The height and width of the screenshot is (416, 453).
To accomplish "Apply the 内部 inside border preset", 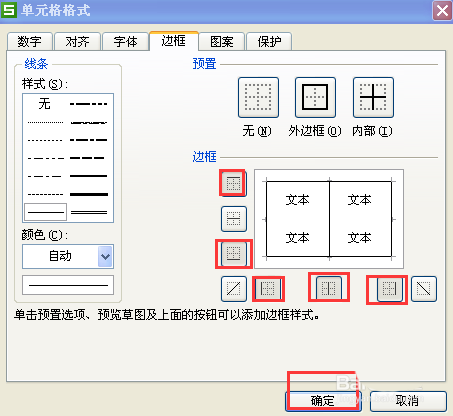I will (373, 97).
